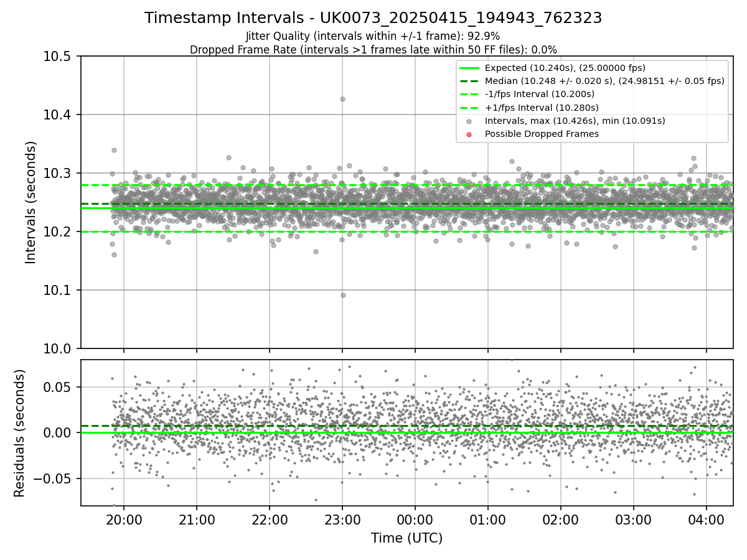Click legend entry 'Possible Dropped Frames'

[542, 134]
